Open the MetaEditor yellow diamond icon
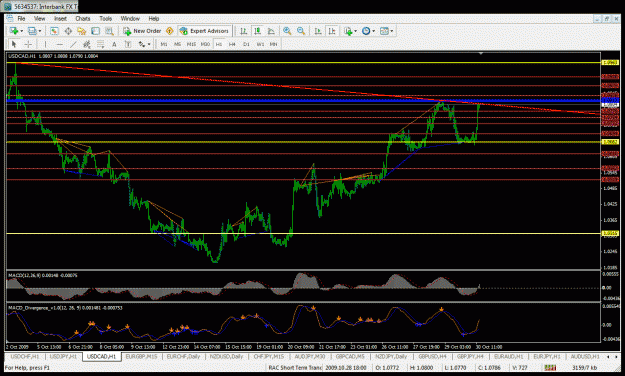Screen dimensions: 625x376 (170, 31)
